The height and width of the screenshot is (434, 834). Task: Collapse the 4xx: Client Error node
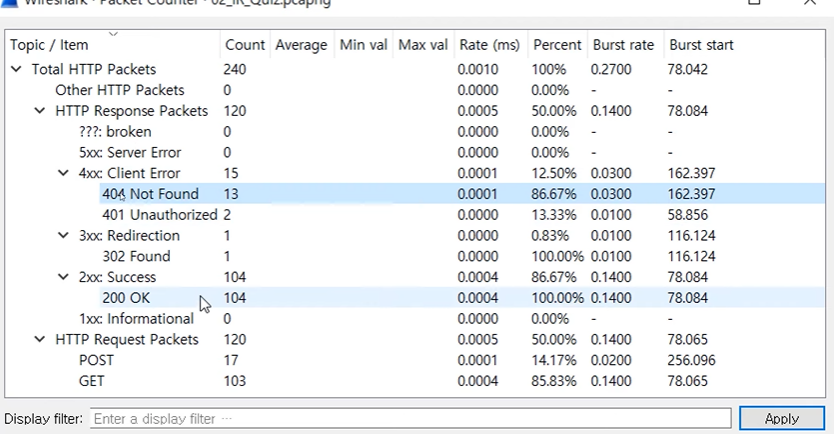(x=63, y=173)
